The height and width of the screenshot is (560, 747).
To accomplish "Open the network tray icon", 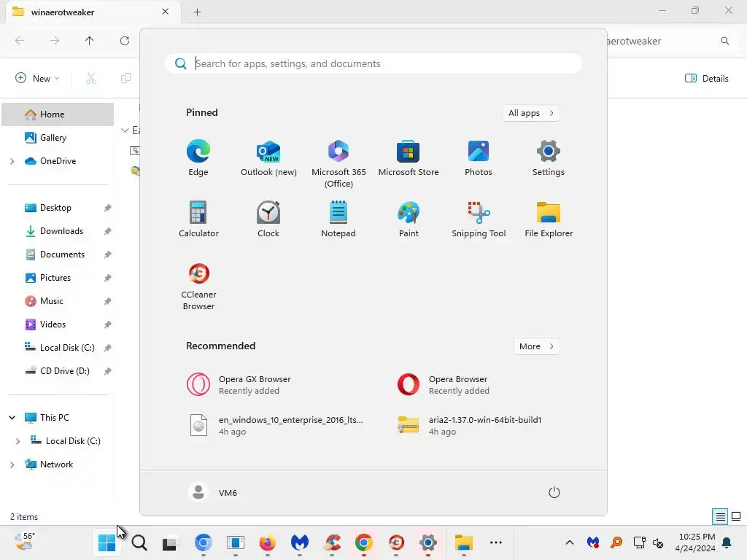I will pyautogui.click(x=639, y=542).
